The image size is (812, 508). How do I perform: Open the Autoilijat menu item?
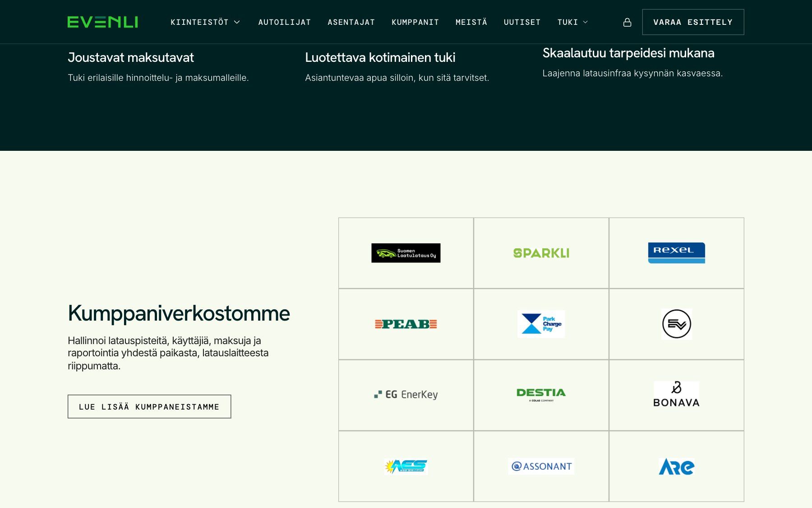[285, 22]
